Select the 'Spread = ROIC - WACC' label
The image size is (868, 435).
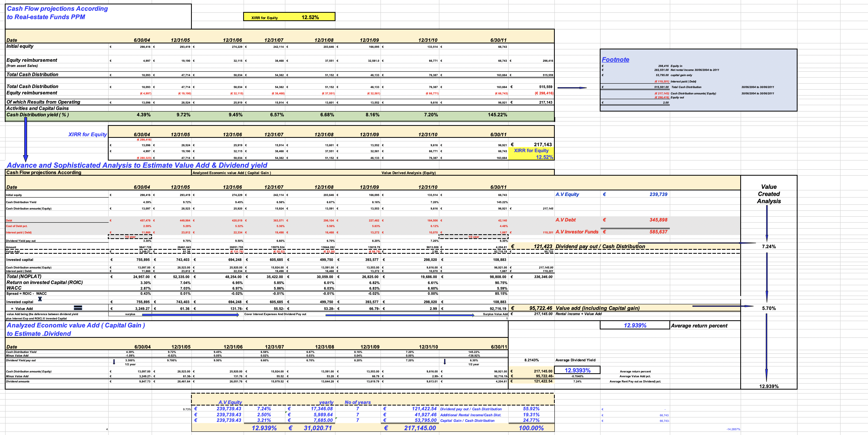coord(26,294)
